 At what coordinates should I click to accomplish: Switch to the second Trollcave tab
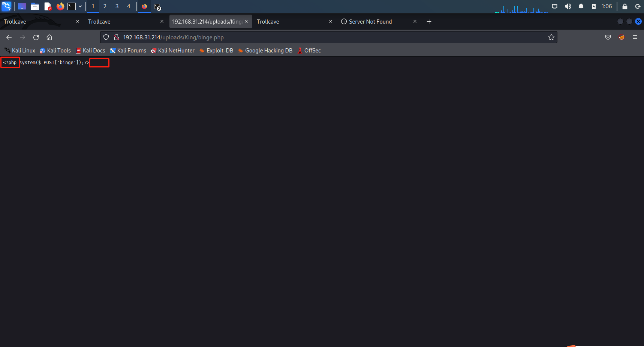tap(122, 22)
